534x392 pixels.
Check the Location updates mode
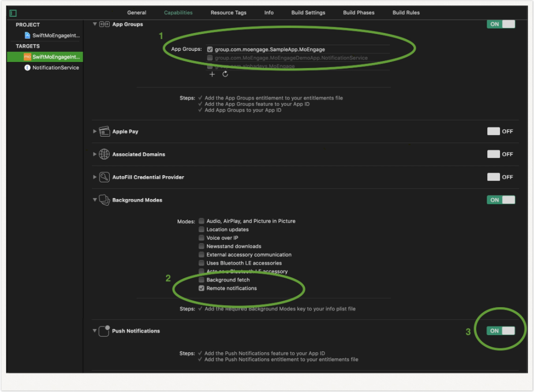(x=202, y=230)
